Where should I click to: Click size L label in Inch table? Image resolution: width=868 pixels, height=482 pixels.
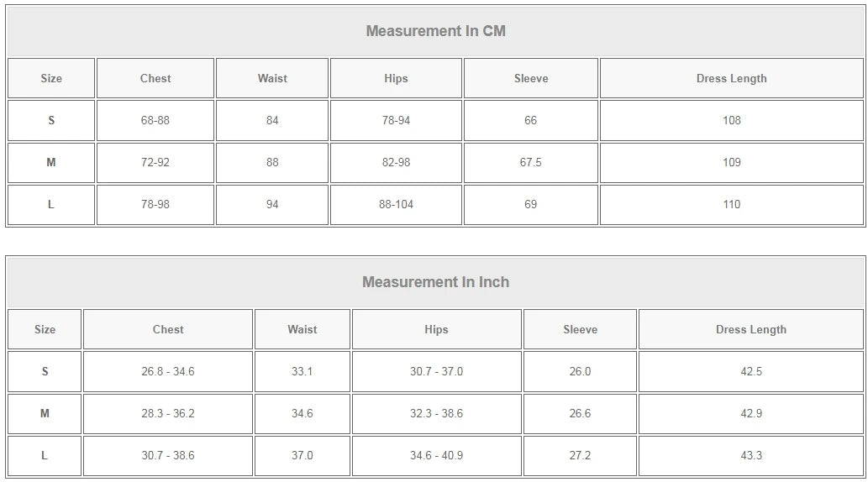45,456
